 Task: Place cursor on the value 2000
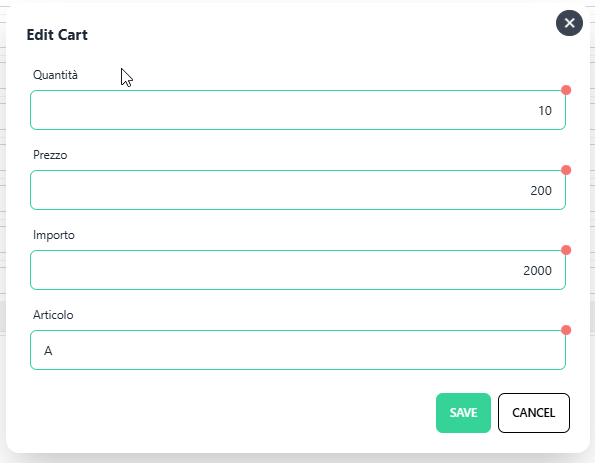click(537, 271)
